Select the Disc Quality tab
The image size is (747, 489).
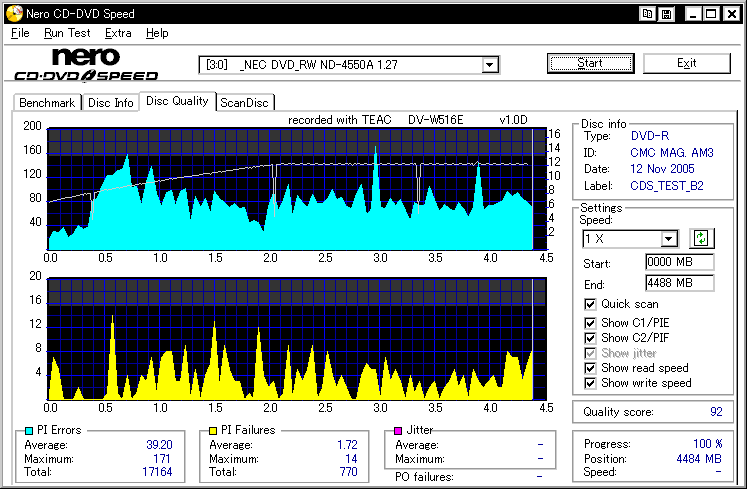[x=177, y=101]
